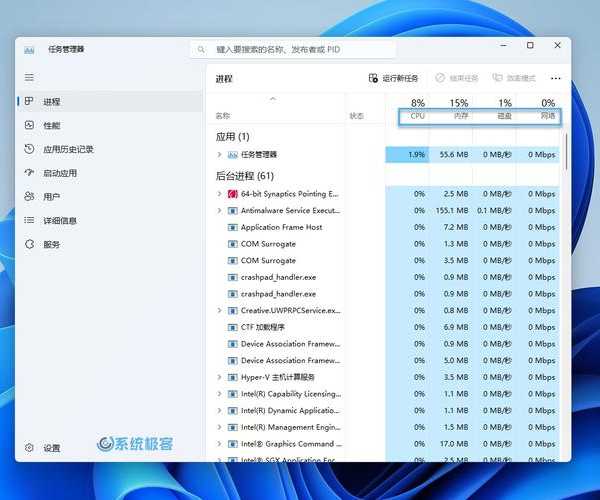Image resolution: width=600 pixels, height=500 pixels.
Task: Click the 效率模式 button
Action: (514, 78)
